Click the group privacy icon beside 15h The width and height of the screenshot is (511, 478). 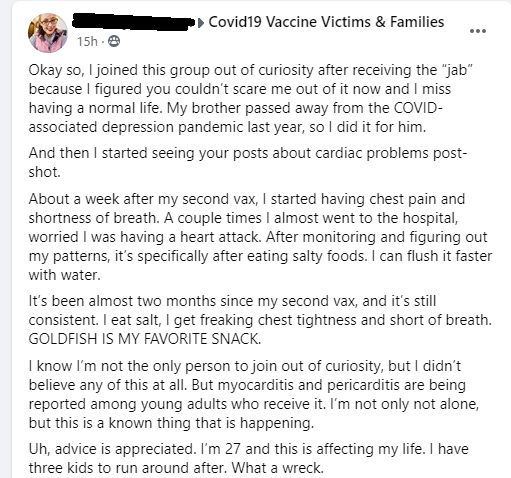tap(114, 41)
